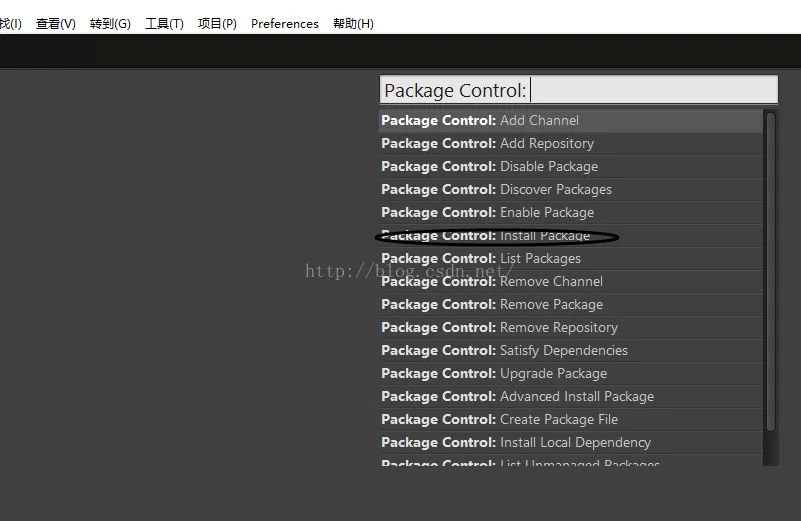Open the 项目(P) menu
This screenshot has height=521, width=801.
217,24
